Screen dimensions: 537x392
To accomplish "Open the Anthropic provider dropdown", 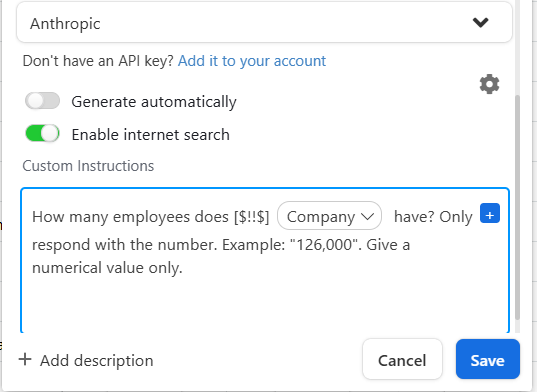I will click(264, 23).
